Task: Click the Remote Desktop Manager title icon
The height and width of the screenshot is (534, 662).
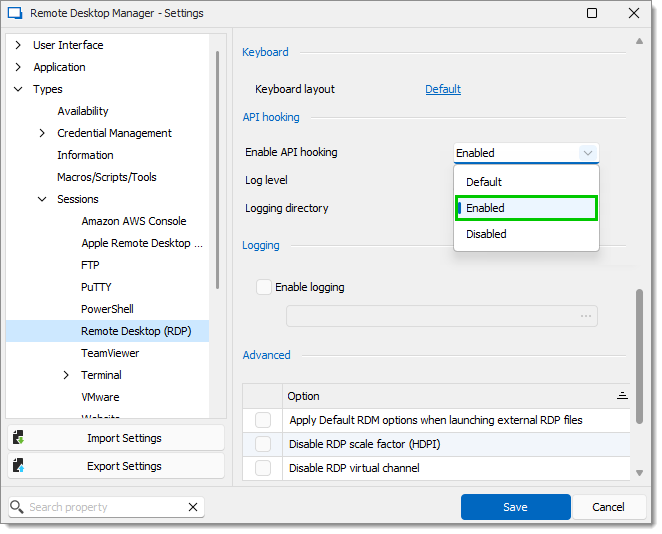Action: click(x=15, y=13)
